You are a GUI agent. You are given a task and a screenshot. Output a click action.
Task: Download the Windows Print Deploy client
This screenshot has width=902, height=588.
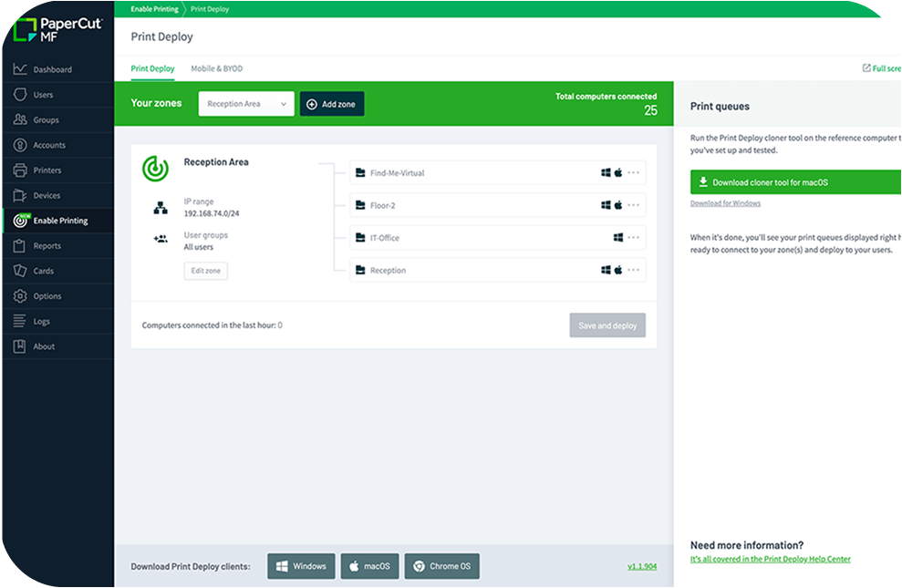click(302, 566)
